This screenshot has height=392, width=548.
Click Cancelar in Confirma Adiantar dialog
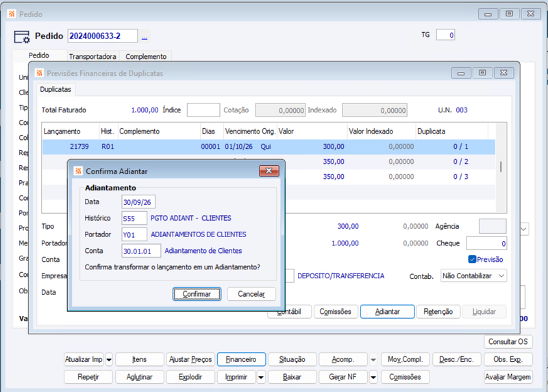pyautogui.click(x=251, y=294)
